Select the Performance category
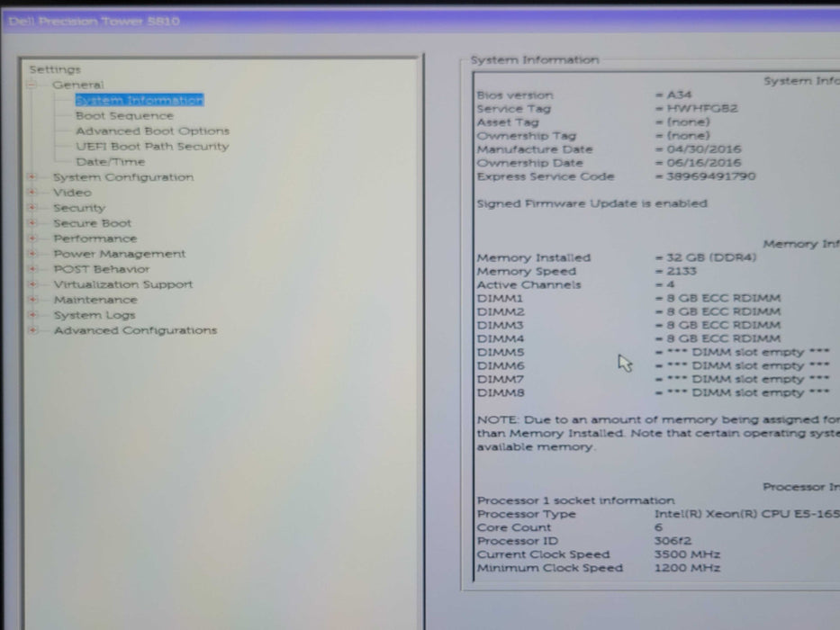This screenshot has width=840, height=630. [95, 238]
